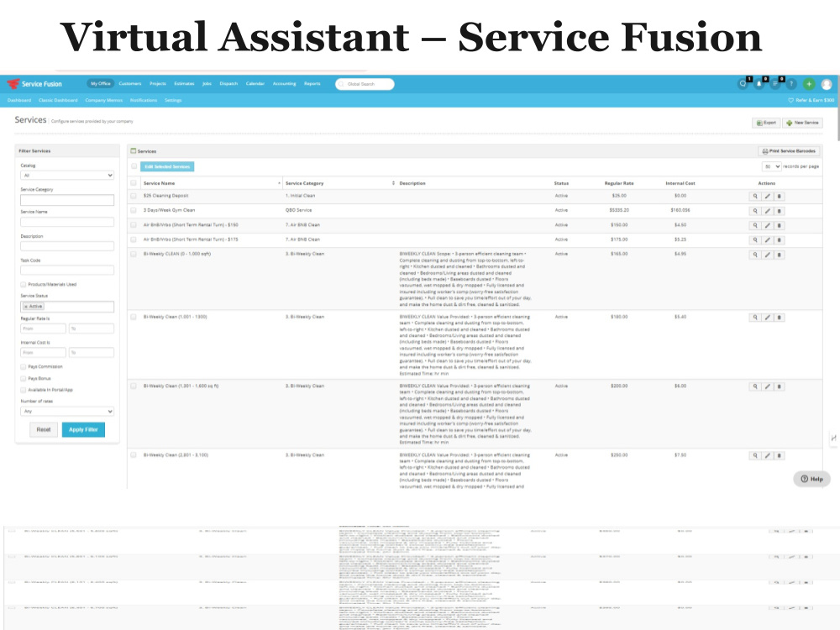Delete the $25 Cleaning Deposit service
The width and height of the screenshot is (840, 630).
coord(779,196)
